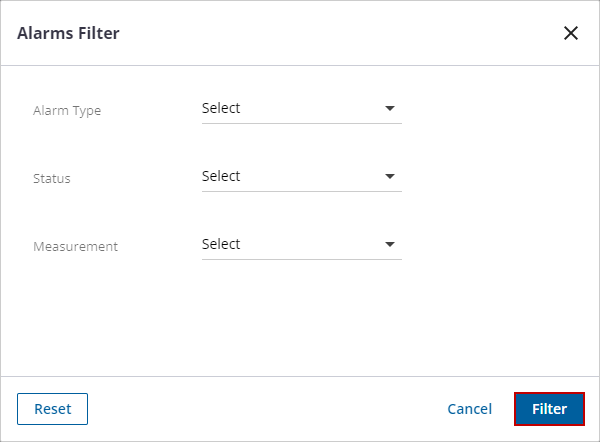
Task: Click the Alarms Filter dialog title
Action: pyautogui.click(x=68, y=33)
